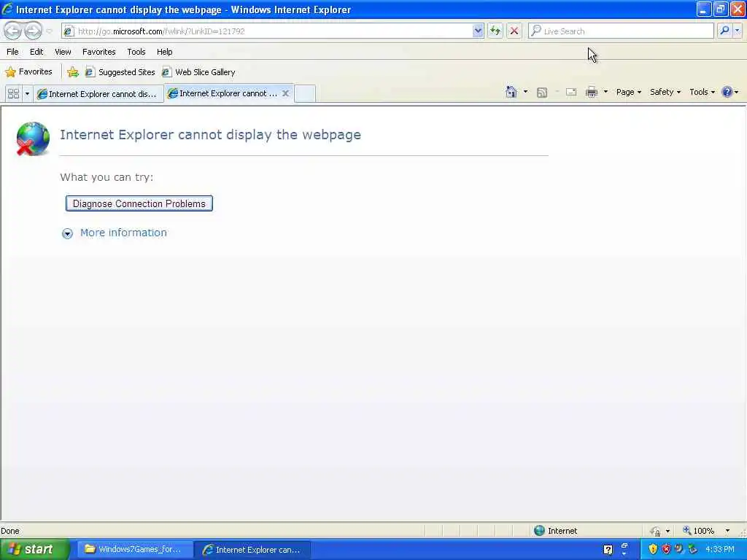Viewport: 747px width, 560px height.
Task: Switch to Windows7Games folder taskbar button
Action: click(x=135, y=550)
